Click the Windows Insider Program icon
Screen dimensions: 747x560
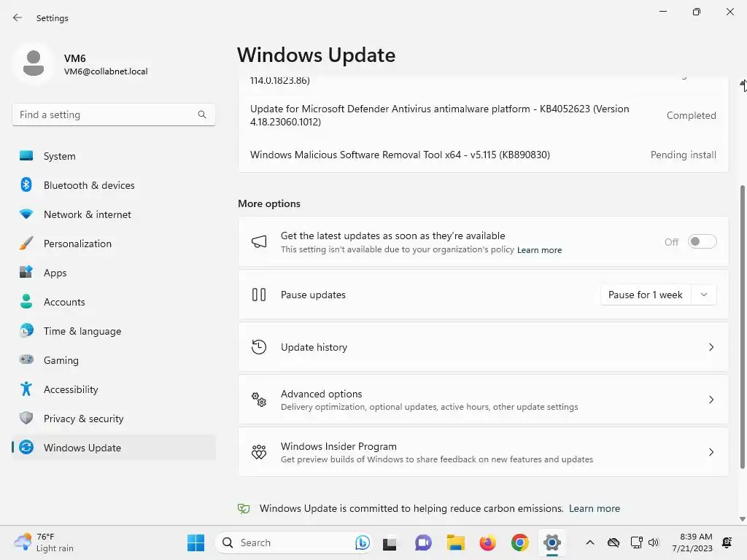[x=259, y=452]
